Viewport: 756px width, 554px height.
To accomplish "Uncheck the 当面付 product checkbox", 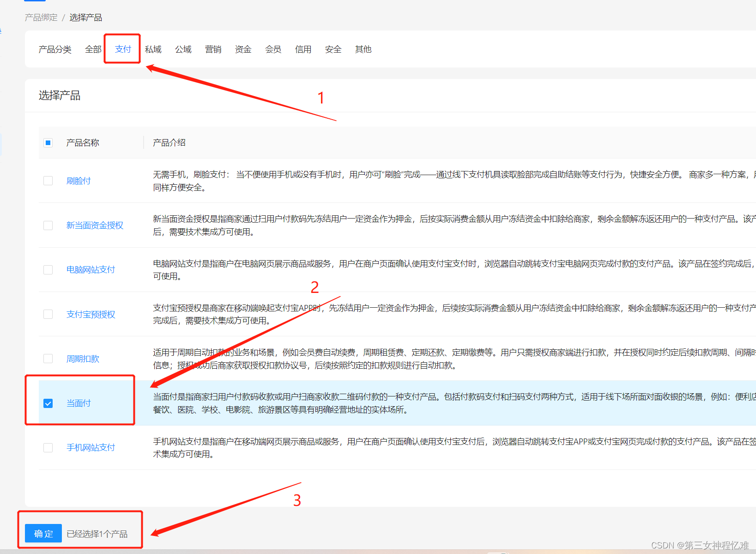I will [x=48, y=403].
